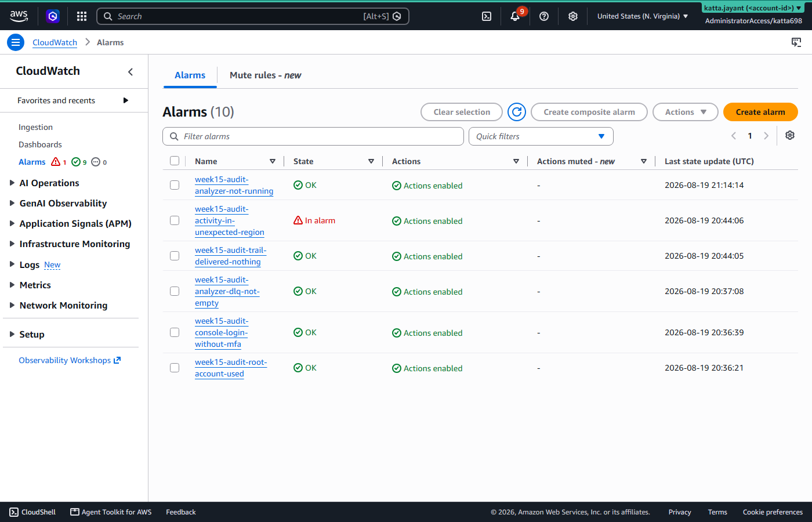Open alarms table preferences gear

point(790,135)
